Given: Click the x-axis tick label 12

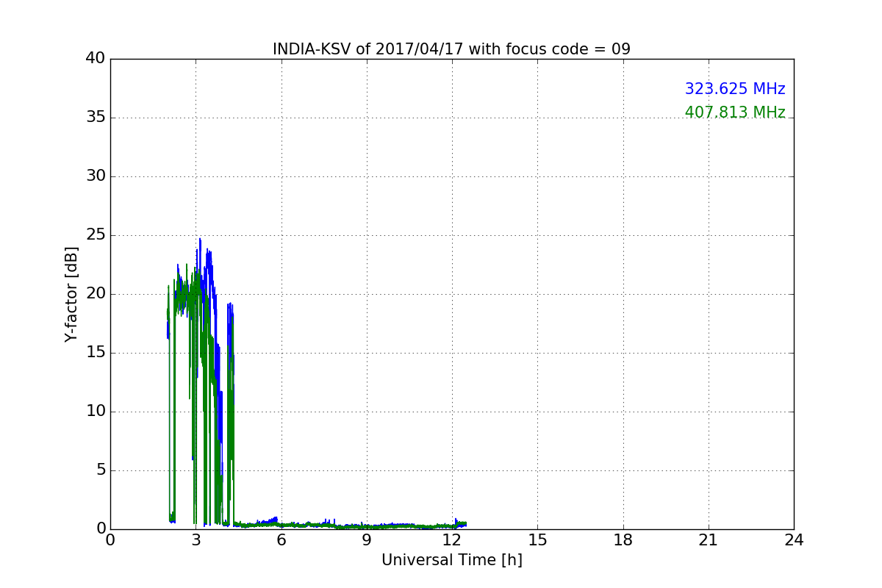Looking at the screenshot, I should coord(452,540).
